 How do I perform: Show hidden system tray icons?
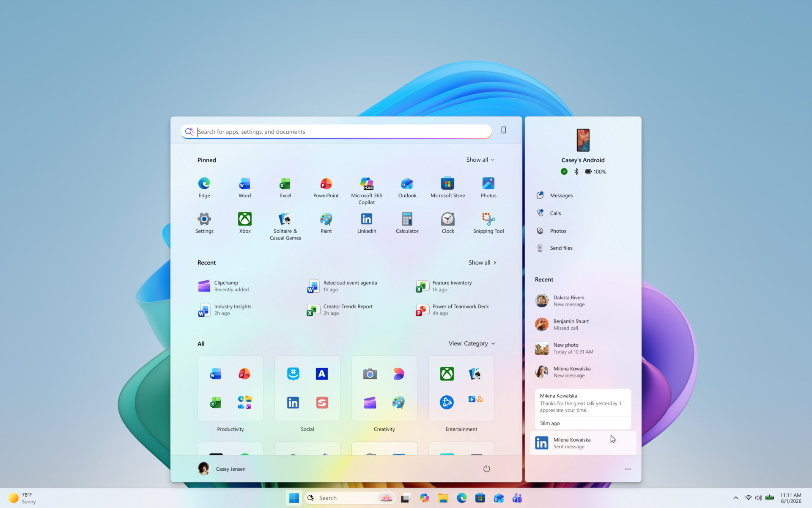click(736, 498)
